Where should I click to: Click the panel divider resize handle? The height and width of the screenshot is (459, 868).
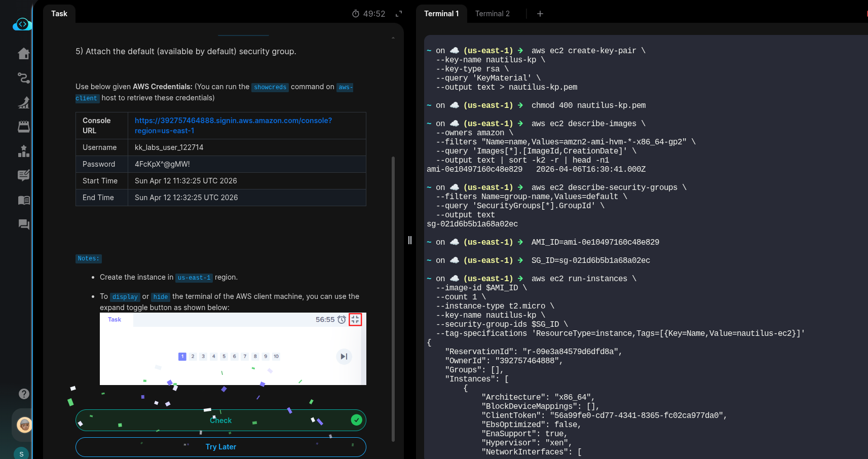(x=410, y=240)
